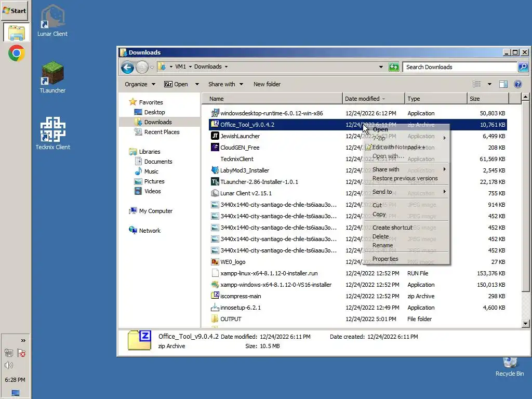
Task: Click the Open toolbar button
Action: [x=176, y=84]
